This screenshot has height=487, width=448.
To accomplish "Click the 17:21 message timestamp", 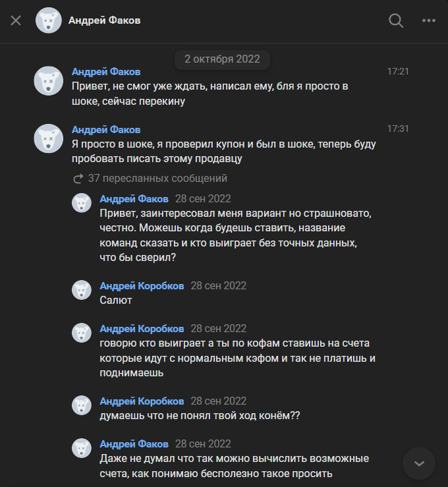I will (x=398, y=71).
